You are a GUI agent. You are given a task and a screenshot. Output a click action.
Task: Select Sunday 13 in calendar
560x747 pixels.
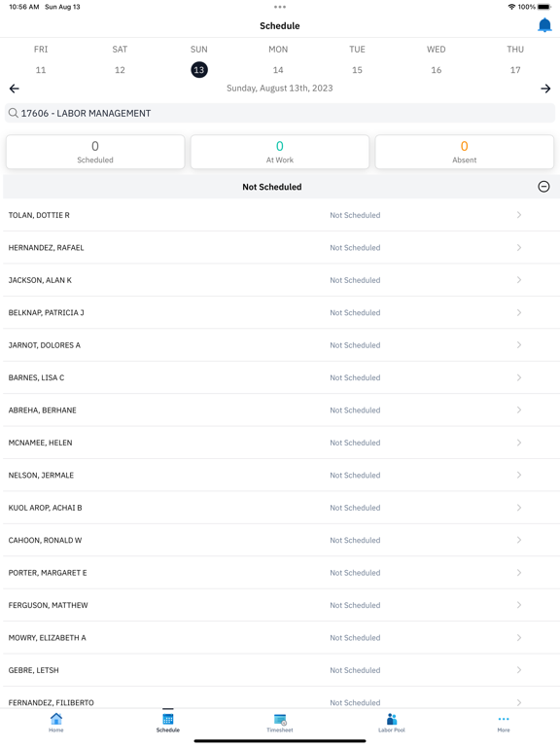199,70
